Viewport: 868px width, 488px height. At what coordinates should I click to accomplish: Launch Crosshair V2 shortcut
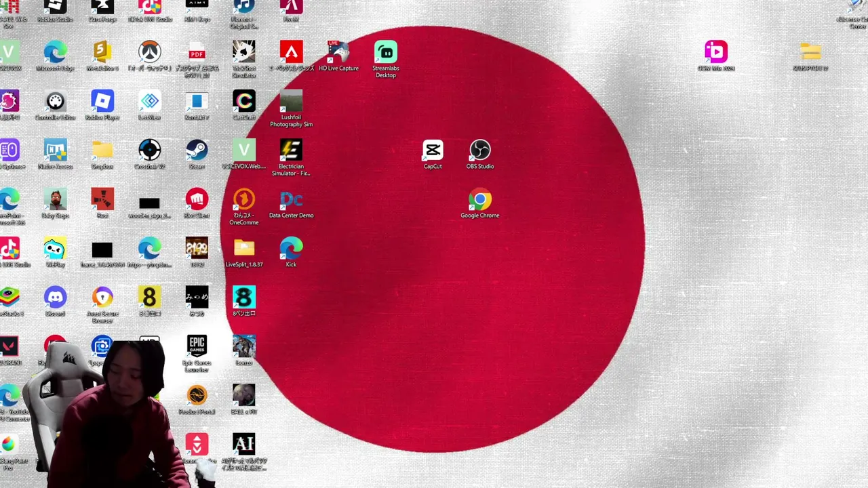[150, 150]
